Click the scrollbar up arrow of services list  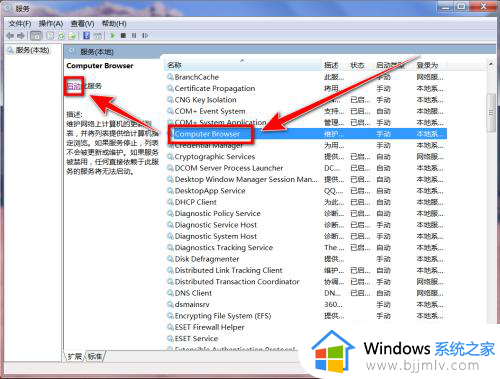coord(491,64)
